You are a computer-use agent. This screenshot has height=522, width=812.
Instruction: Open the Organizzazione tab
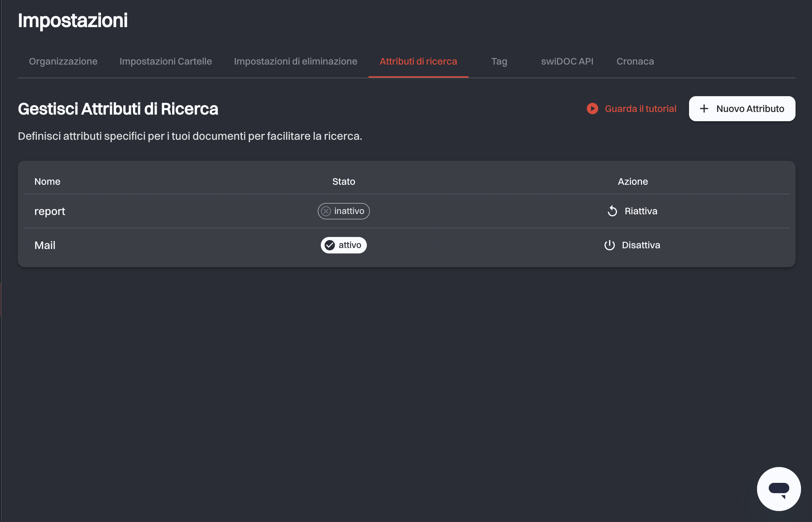coord(63,61)
